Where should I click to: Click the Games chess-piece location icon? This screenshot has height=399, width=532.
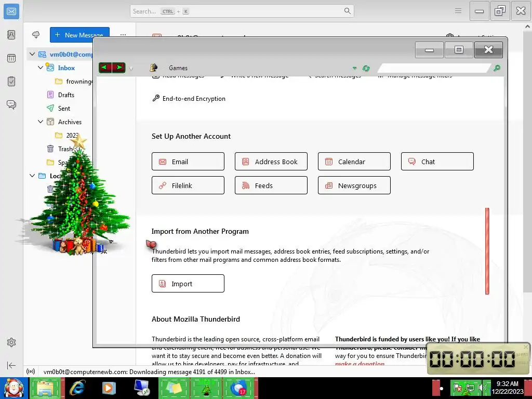pos(153,68)
